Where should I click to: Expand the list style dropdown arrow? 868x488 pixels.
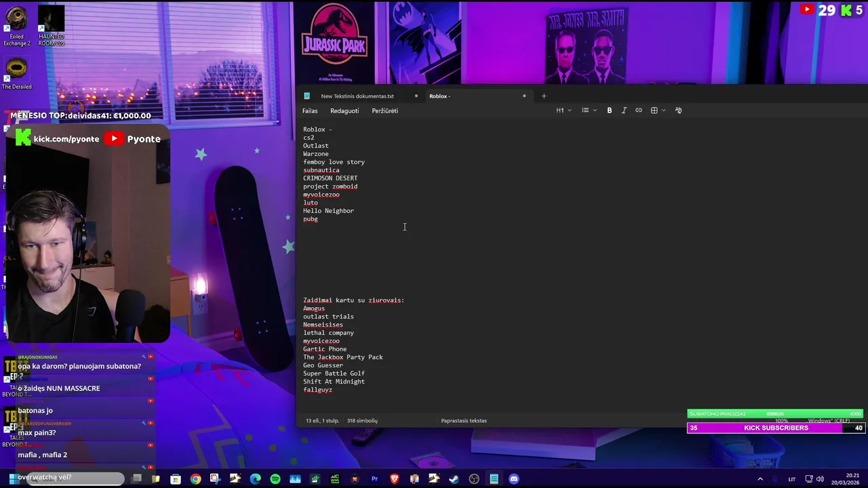click(x=595, y=110)
